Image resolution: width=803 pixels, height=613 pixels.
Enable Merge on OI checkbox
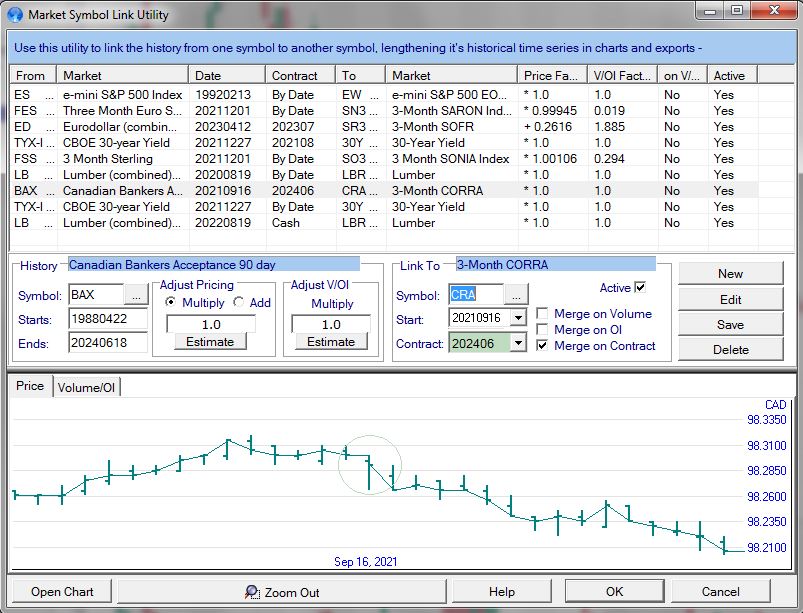coord(542,330)
